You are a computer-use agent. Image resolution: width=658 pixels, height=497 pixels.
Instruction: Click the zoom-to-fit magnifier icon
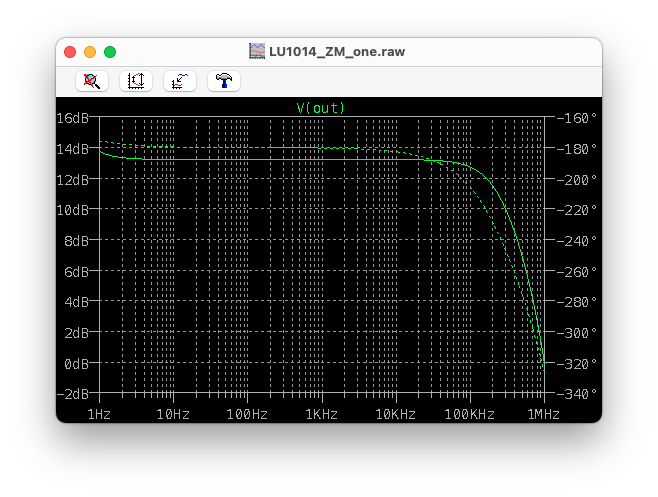click(92, 81)
